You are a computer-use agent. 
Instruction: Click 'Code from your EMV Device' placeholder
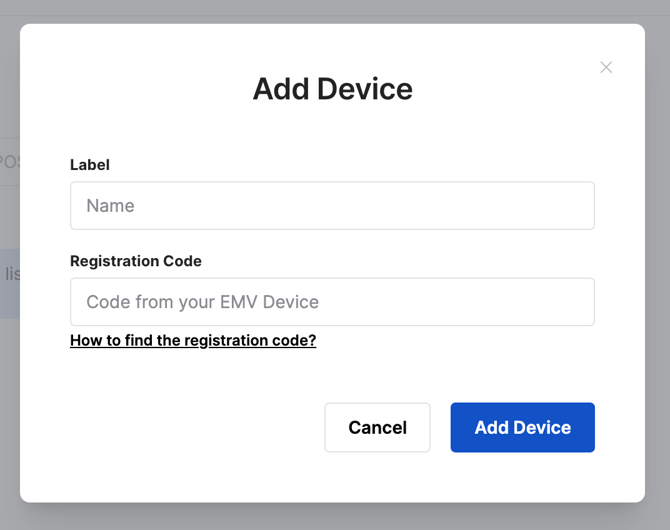pos(203,302)
